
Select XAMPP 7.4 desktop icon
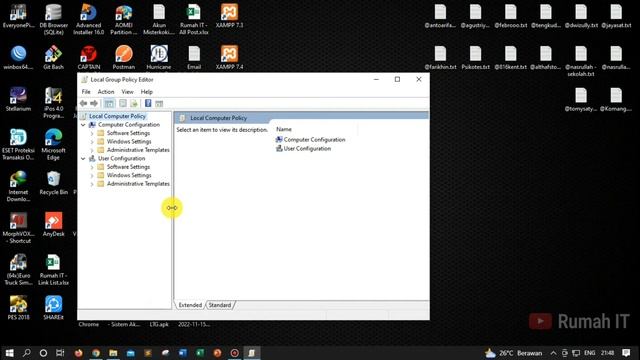pyautogui.click(x=229, y=58)
